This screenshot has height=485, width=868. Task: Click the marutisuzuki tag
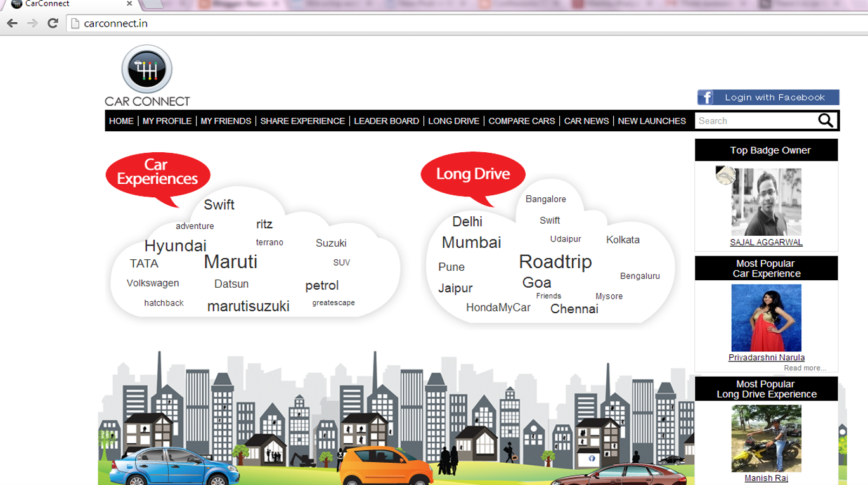(248, 306)
